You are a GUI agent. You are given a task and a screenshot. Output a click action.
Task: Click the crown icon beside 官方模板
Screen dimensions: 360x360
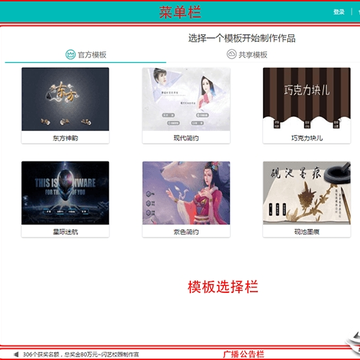[70, 54]
